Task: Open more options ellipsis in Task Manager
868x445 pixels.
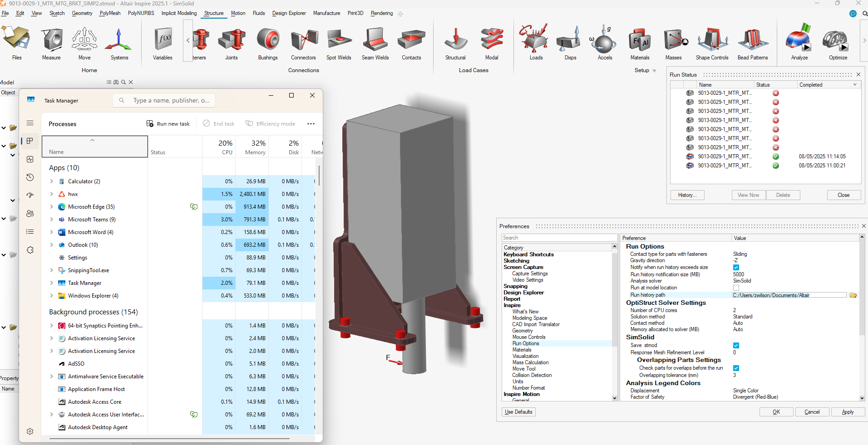Action: click(x=311, y=124)
